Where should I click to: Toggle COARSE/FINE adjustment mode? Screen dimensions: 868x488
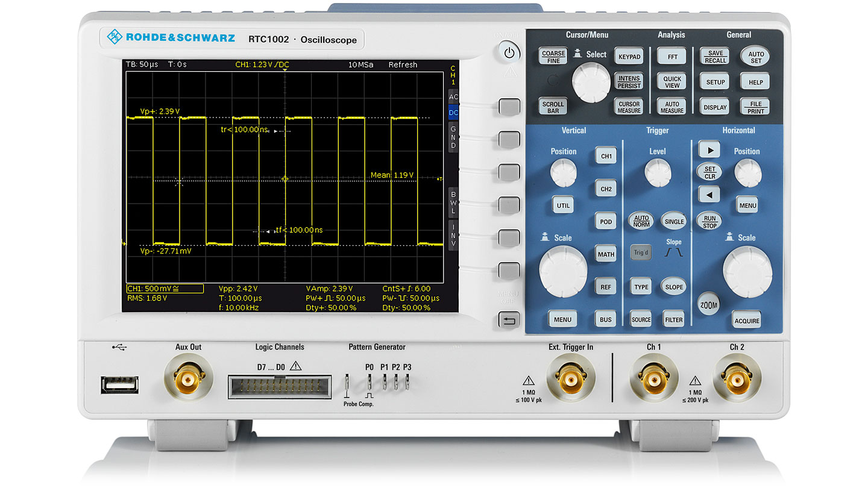552,56
